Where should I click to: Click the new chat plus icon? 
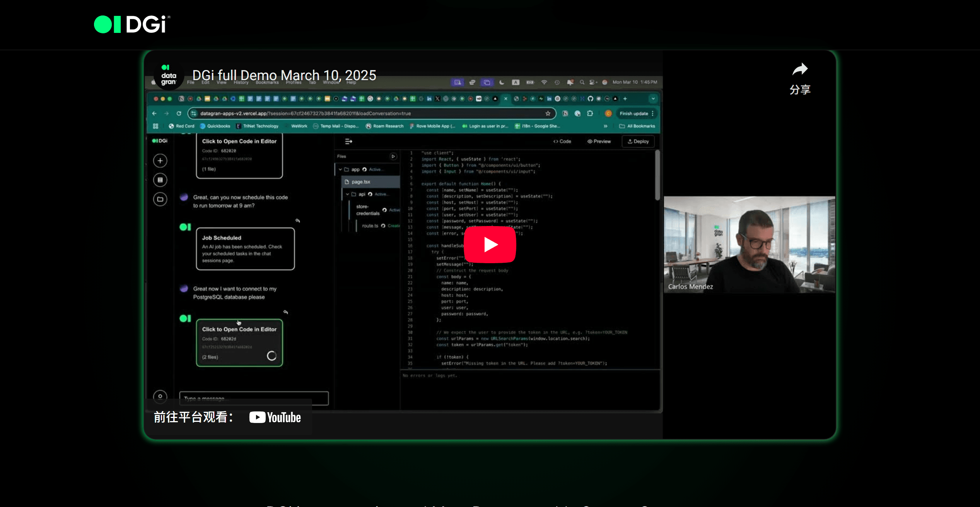coord(160,161)
